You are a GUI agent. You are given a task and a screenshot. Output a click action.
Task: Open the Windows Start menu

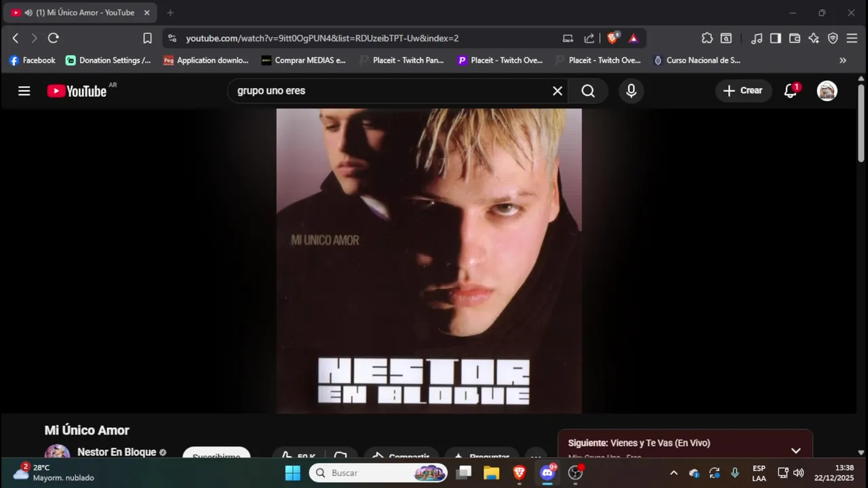coord(293,473)
